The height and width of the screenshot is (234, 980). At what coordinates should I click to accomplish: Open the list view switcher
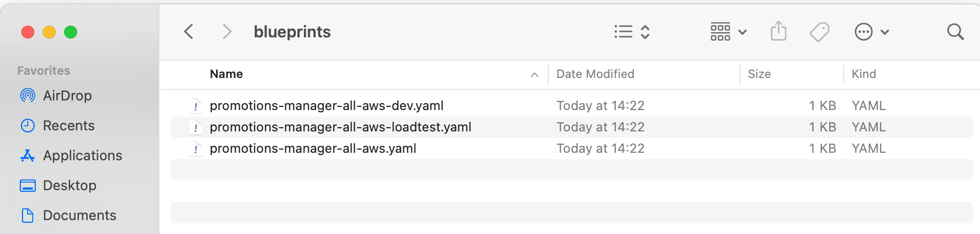tap(632, 32)
